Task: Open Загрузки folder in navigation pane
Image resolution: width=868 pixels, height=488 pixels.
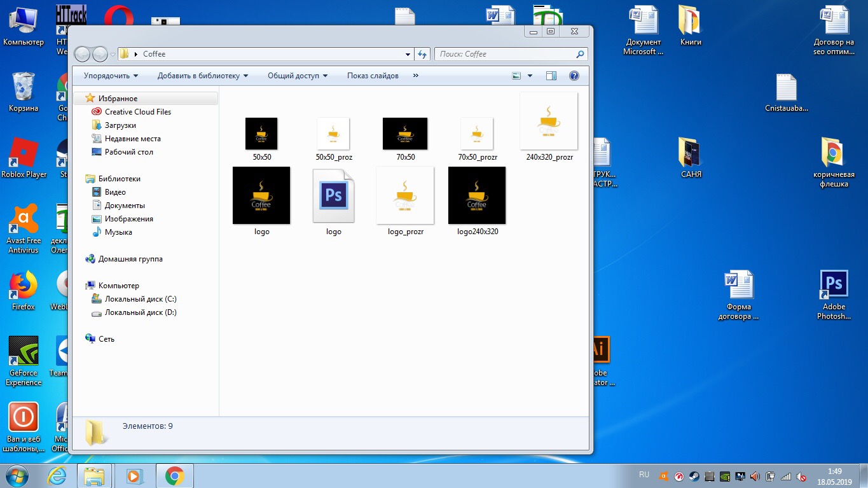Action: pos(120,125)
